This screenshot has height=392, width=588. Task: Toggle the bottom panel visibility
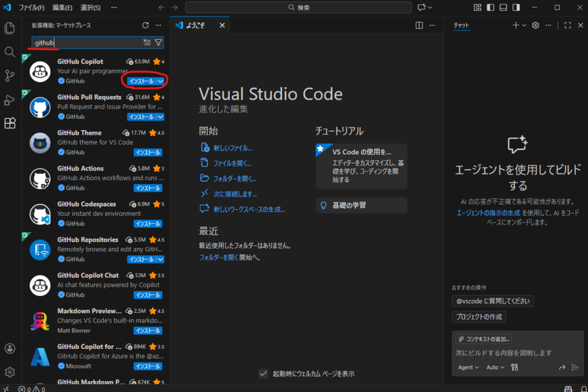click(503, 7)
